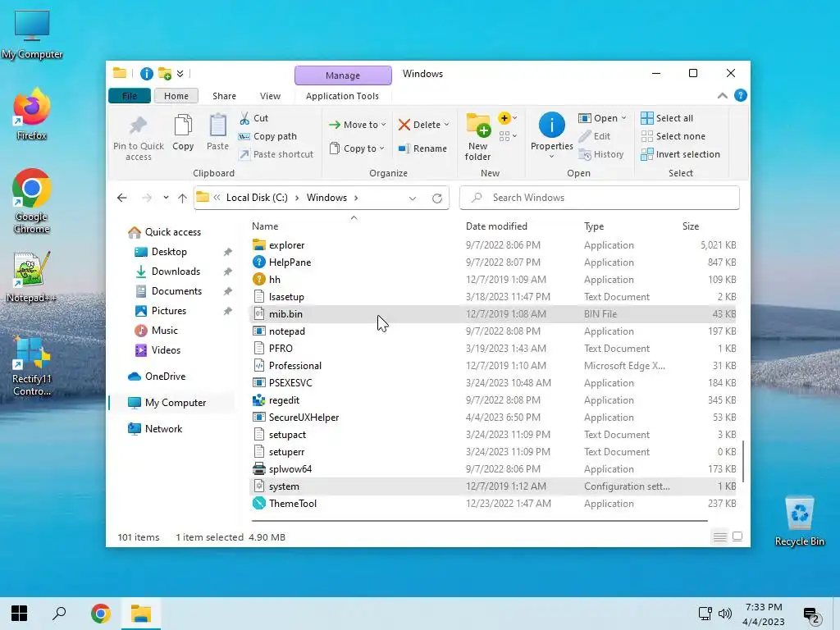Select the Rectify11 Control desktop shortcut

coord(32,367)
